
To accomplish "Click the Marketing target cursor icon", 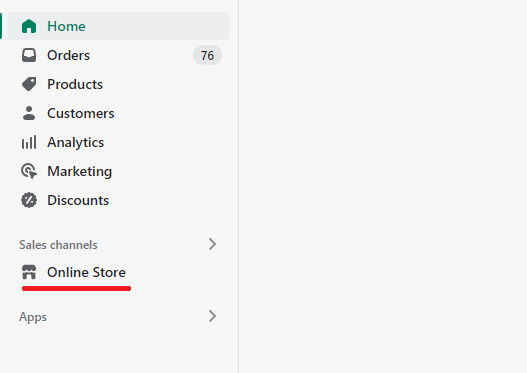I will pyautogui.click(x=29, y=171).
